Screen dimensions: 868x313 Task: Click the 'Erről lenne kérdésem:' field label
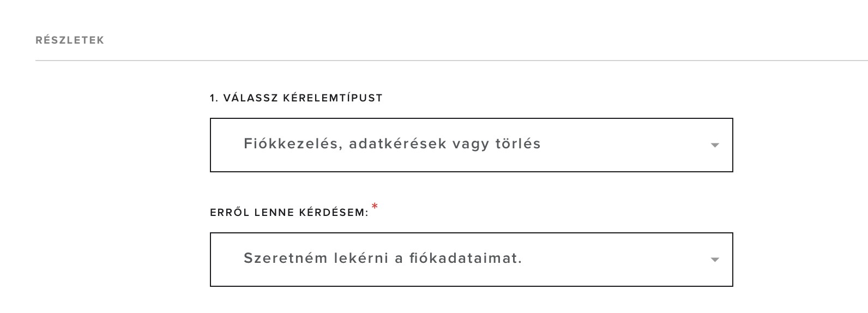click(290, 213)
